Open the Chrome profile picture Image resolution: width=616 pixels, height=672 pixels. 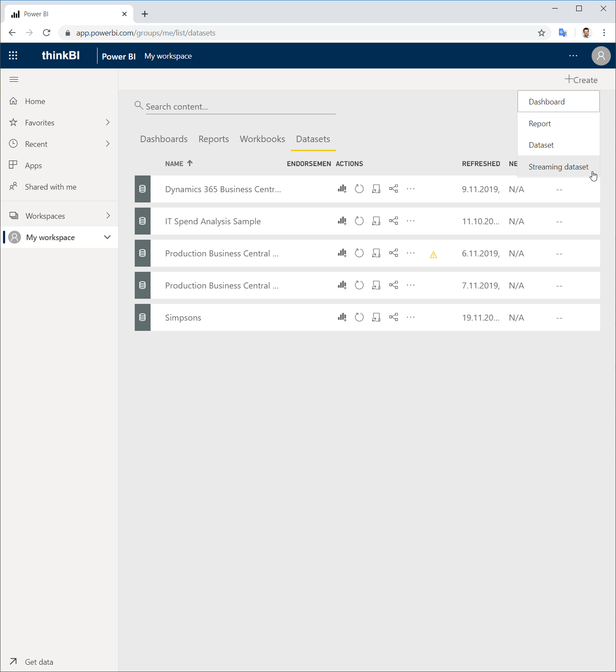click(586, 33)
